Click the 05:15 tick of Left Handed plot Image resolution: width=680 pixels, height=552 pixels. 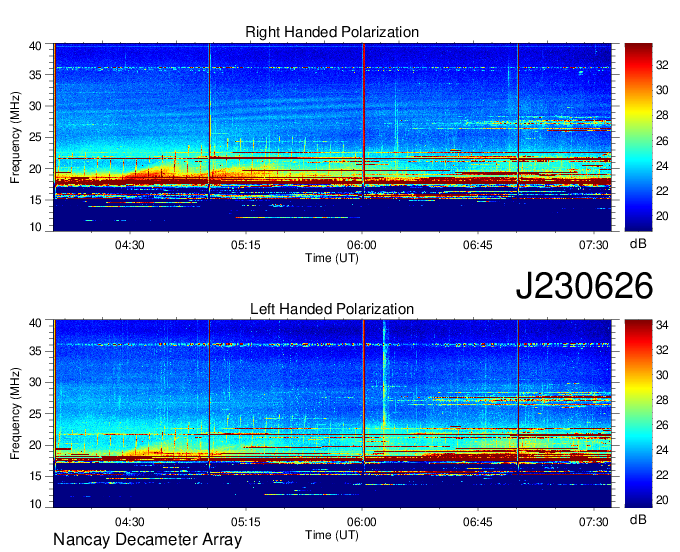click(245, 522)
